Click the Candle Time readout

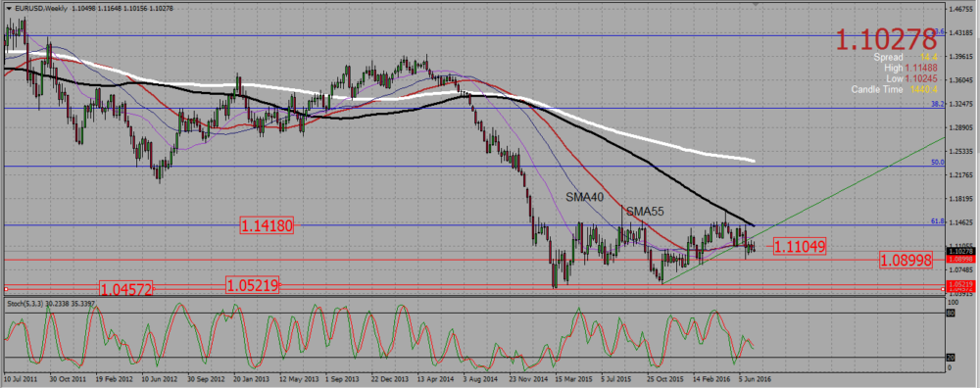tap(895, 90)
